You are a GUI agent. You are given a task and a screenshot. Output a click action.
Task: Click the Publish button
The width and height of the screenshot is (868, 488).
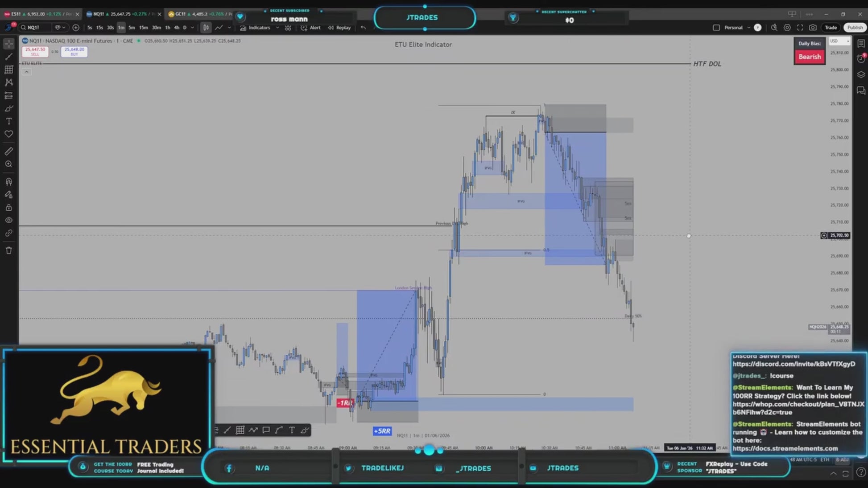coord(854,28)
